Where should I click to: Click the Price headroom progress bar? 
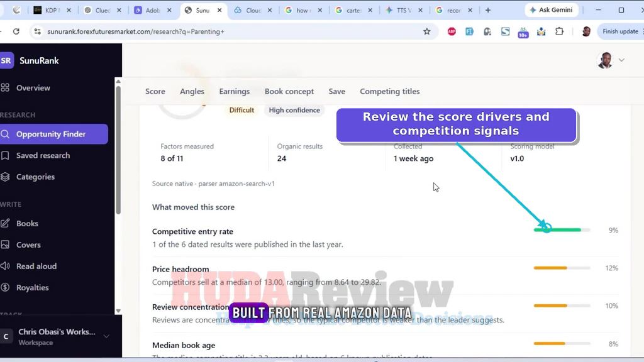(x=562, y=268)
